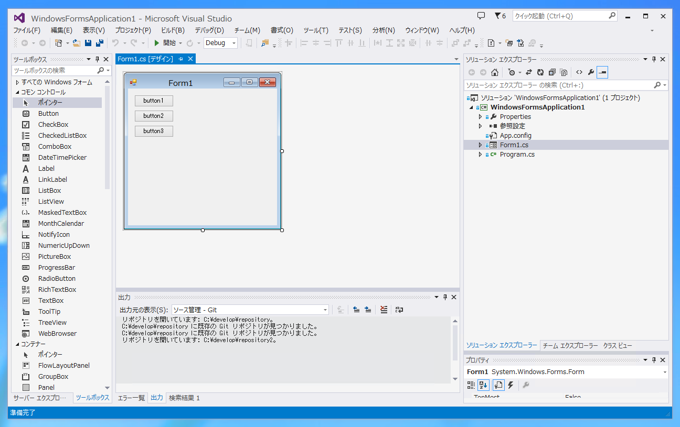Image resolution: width=680 pixels, height=427 pixels.
Task: Switch to Class View tab
Action: (x=618, y=346)
